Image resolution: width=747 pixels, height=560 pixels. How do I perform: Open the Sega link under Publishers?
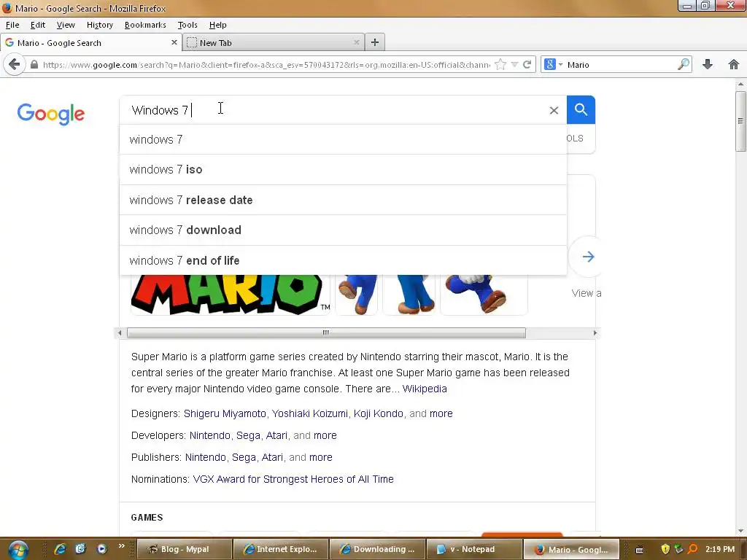[x=244, y=457]
